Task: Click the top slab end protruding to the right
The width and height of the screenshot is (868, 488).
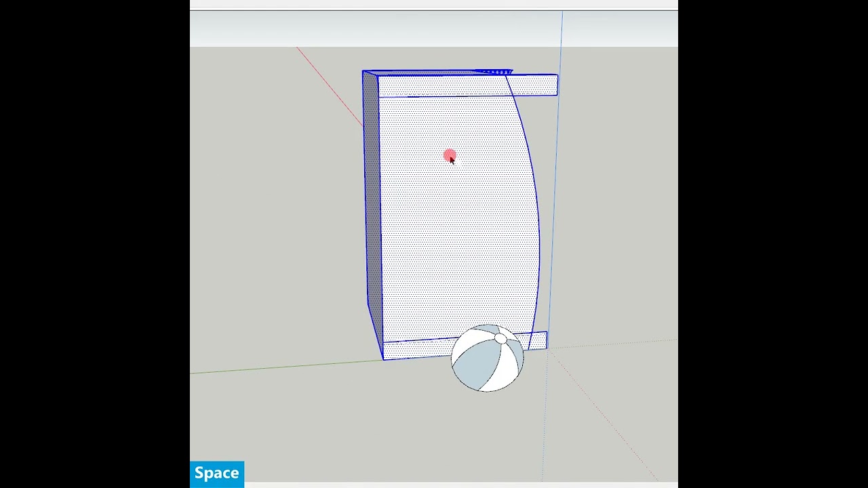Action: pos(534,85)
